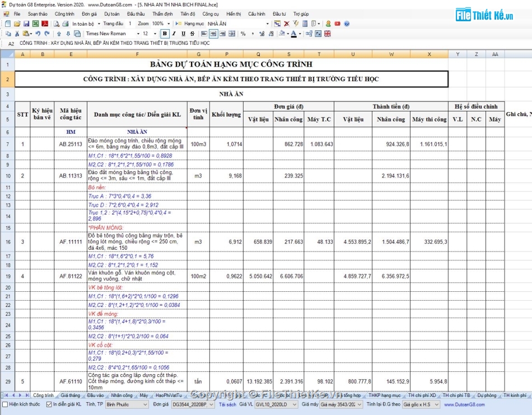Copy the selected cells

[x=8, y=34]
